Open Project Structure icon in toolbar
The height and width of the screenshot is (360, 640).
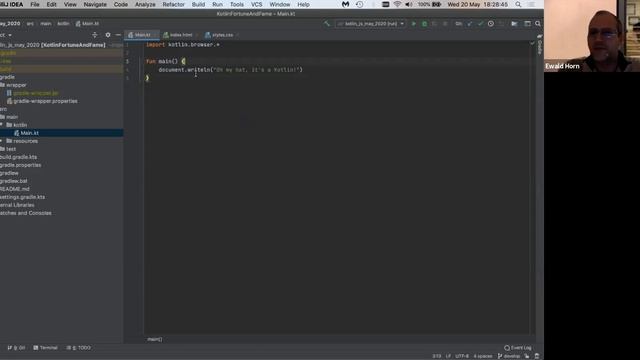tap(514, 24)
